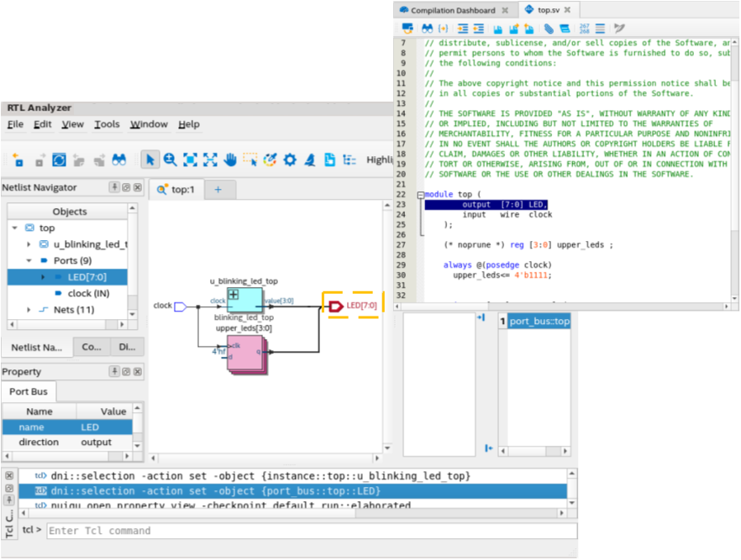Expand the plus box on u_blinking_led_top block
741x560 pixels.
click(234, 295)
